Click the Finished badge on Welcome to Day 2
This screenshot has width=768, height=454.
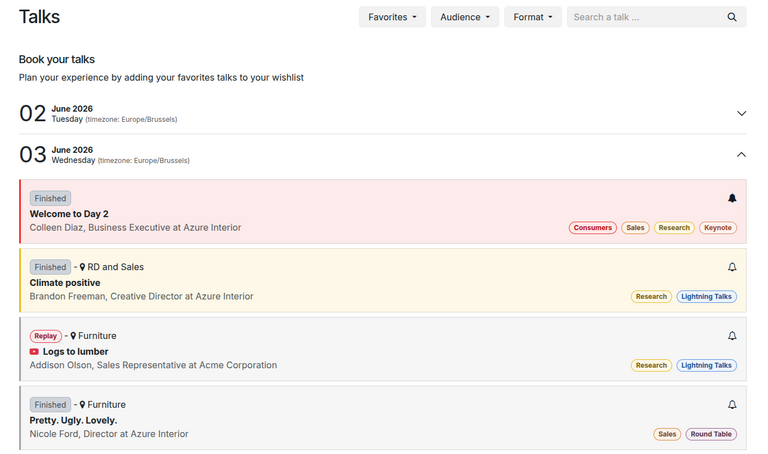[x=50, y=198]
